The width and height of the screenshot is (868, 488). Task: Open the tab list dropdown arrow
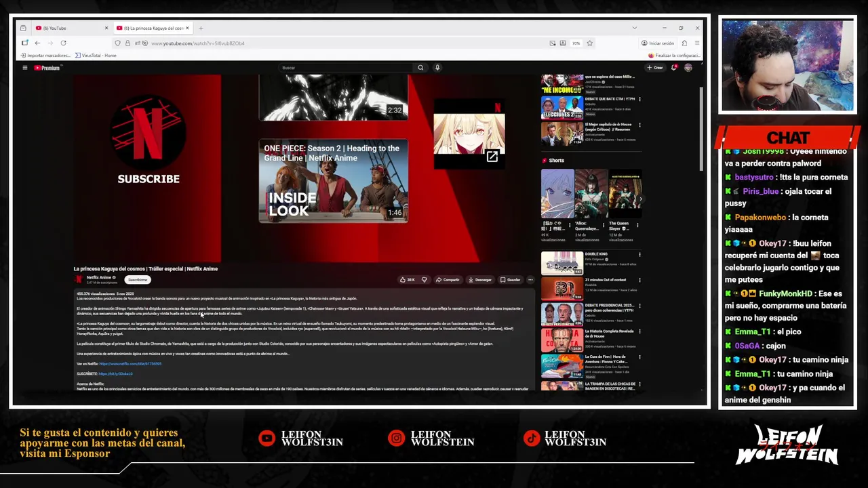634,28
